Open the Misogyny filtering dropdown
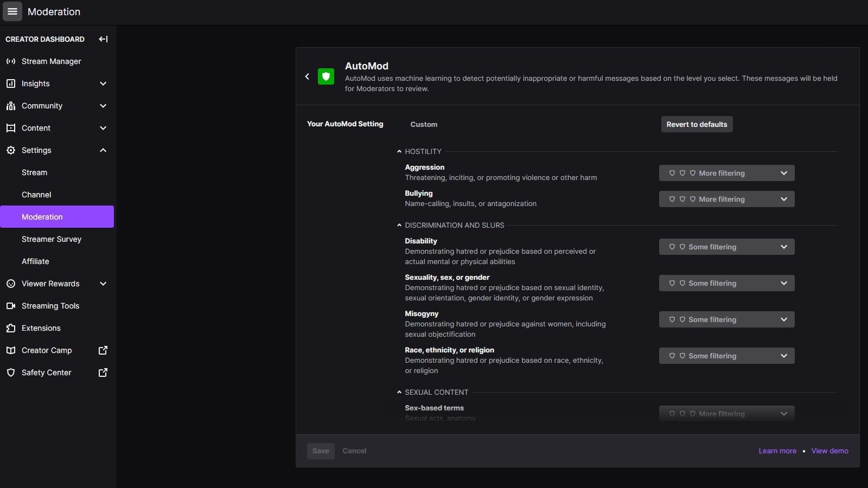 pyautogui.click(x=726, y=319)
